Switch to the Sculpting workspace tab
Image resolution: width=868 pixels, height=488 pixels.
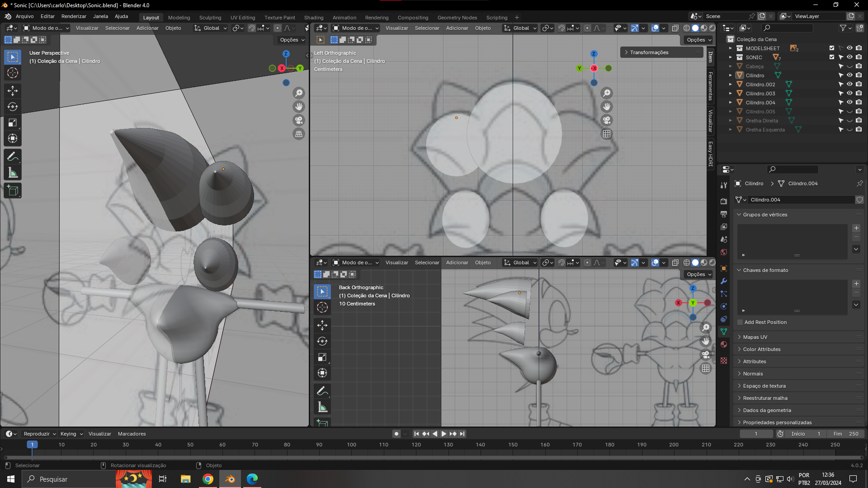click(210, 18)
